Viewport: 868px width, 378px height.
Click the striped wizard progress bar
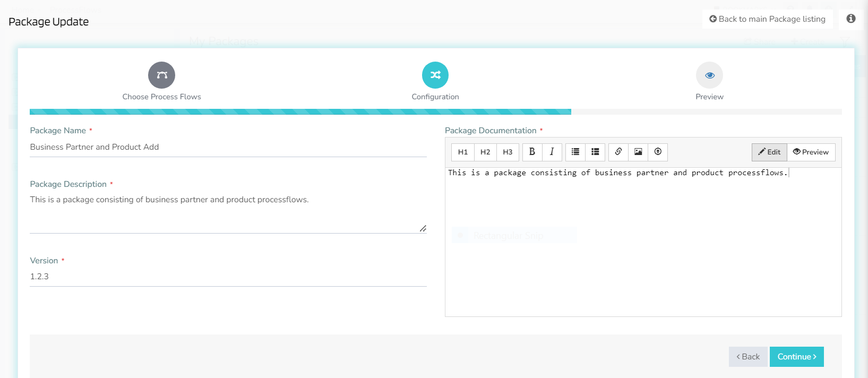click(x=300, y=112)
